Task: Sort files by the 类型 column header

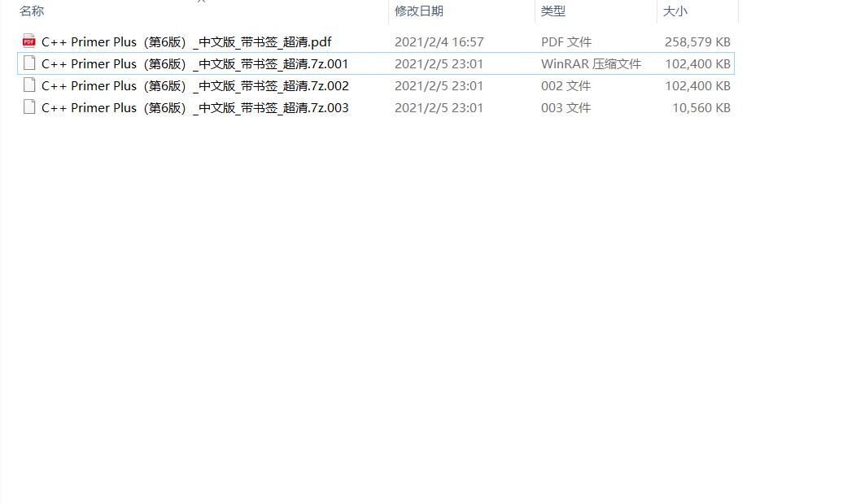Action: [553, 11]
